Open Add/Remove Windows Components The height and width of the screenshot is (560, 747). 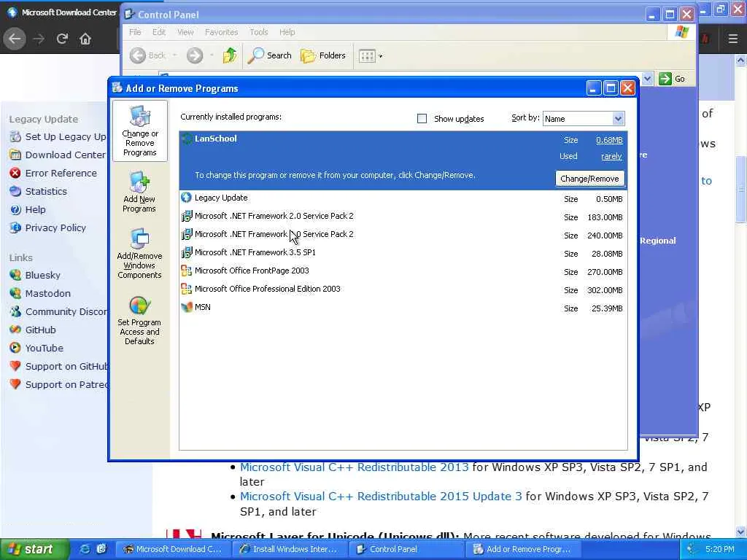(x=139, y=254)
